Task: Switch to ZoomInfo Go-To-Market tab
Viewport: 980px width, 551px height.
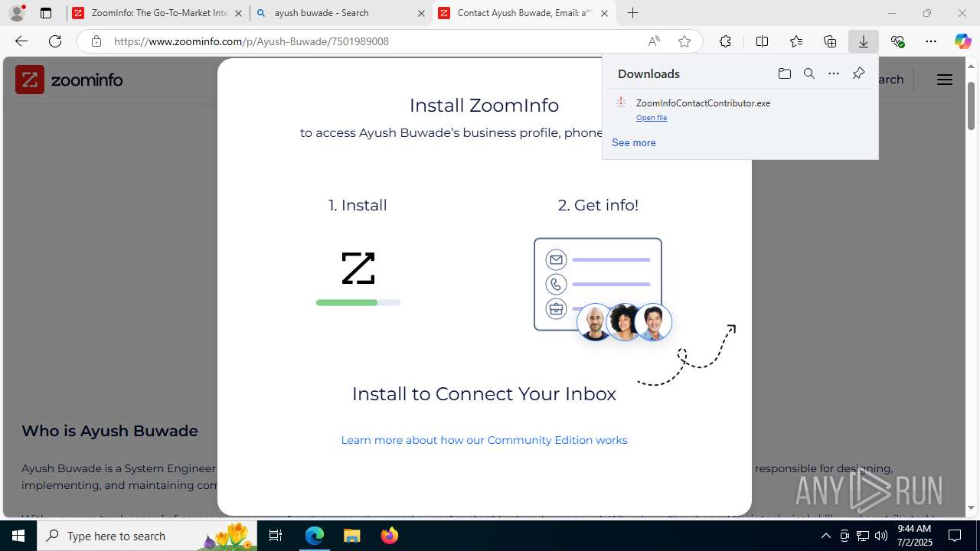Action: click(158, 13)
